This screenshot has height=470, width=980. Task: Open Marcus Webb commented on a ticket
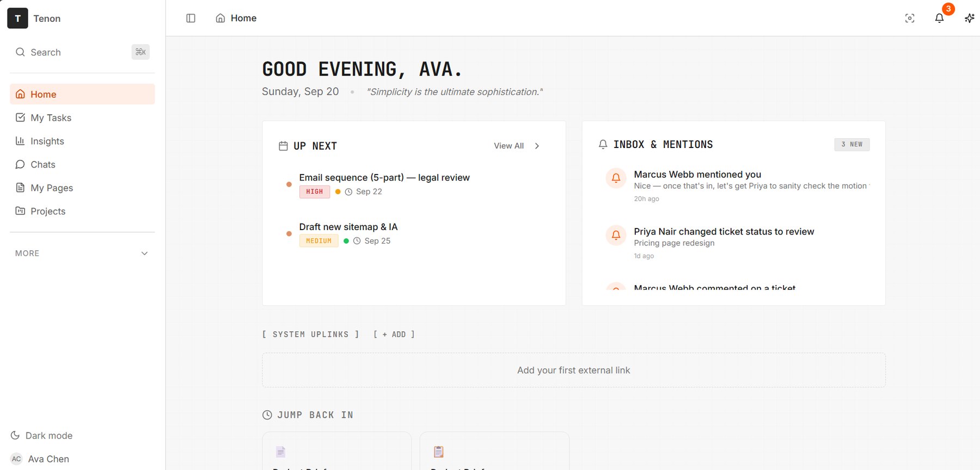point(714,287)
